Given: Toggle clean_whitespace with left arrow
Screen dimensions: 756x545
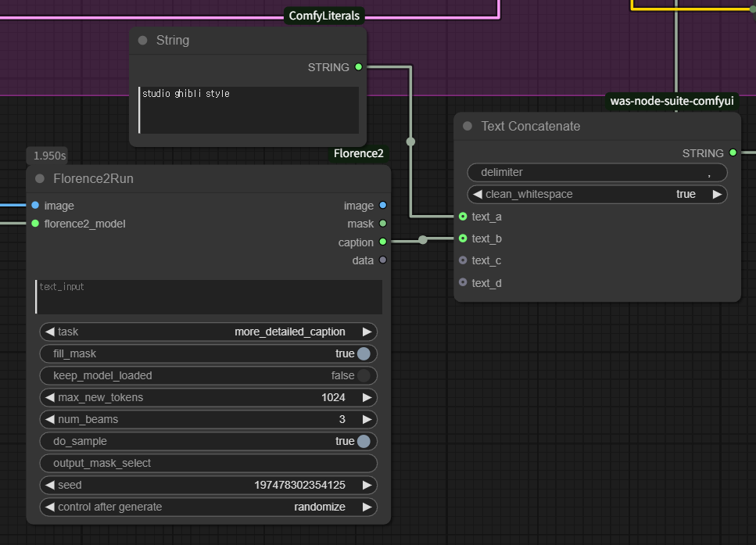Looking at the screenshot, I should [478, 195].
